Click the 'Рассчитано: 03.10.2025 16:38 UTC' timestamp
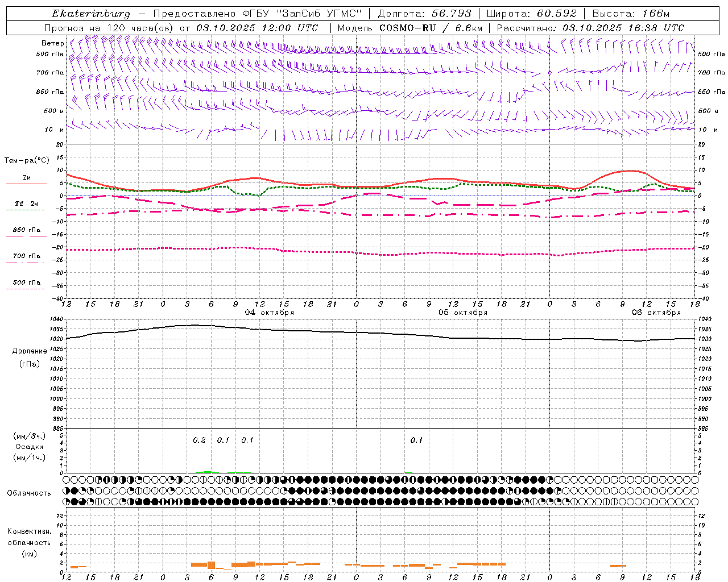728x582 pixels. 590,28
